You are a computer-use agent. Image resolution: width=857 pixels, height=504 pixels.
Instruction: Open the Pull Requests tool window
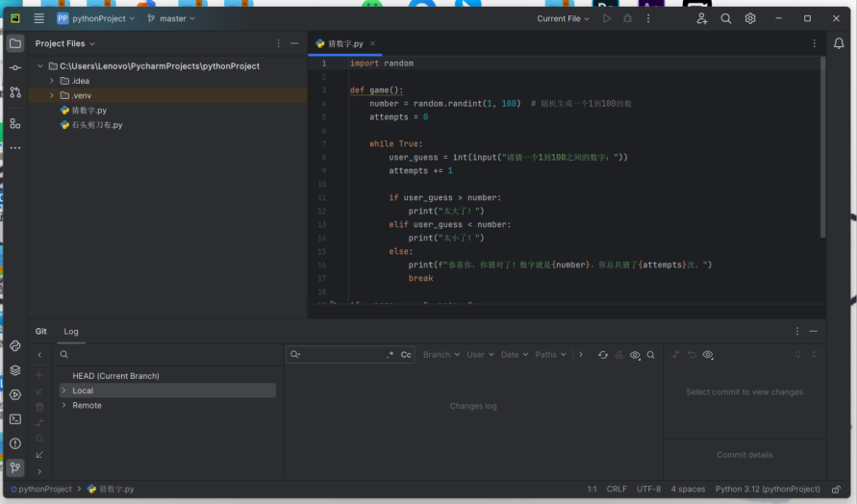15,92
